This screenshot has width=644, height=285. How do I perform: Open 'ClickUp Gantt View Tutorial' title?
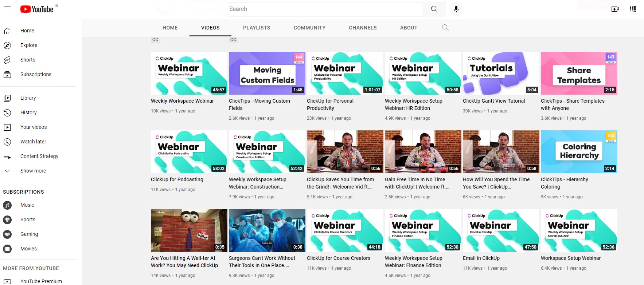(x=494, y=101)
